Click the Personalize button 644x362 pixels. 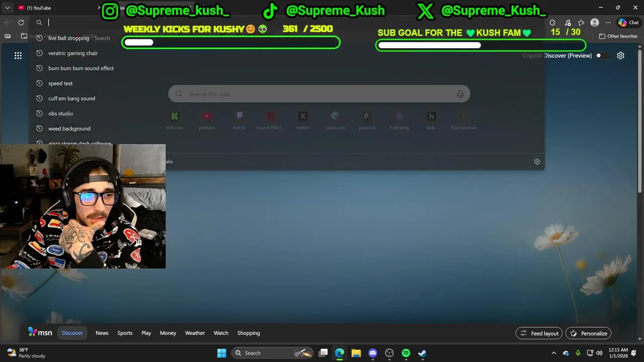click(x=589, y=333)
